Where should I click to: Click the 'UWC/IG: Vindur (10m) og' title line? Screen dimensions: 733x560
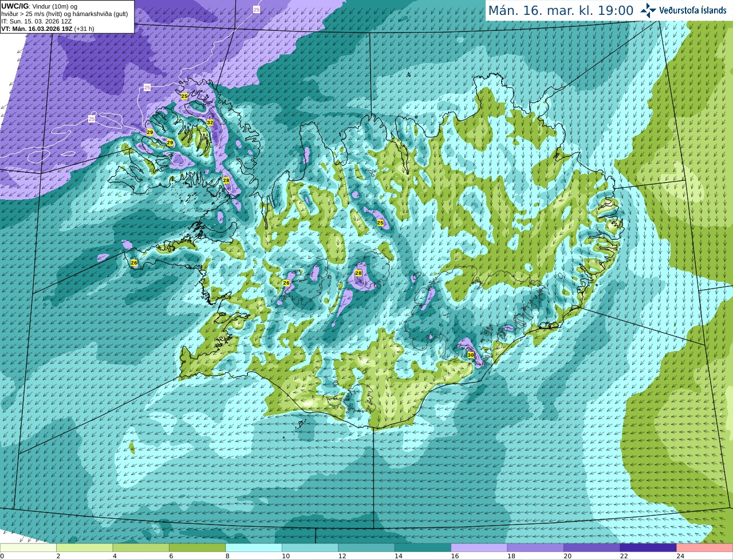(39, 6)
